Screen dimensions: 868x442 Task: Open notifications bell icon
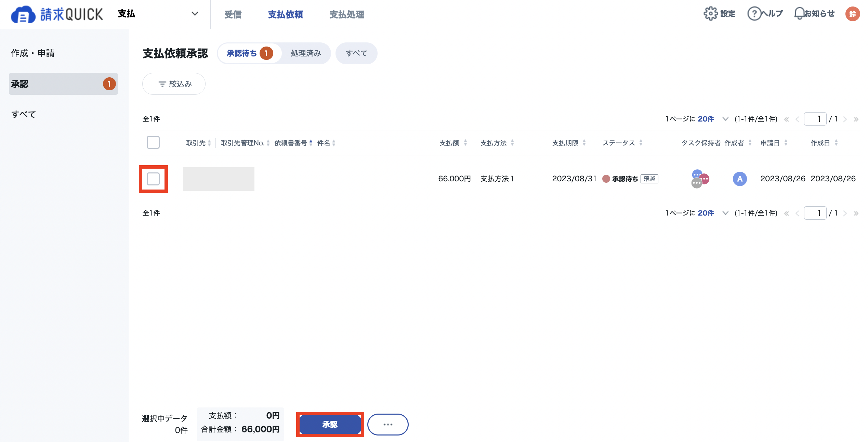coord(799,14)
